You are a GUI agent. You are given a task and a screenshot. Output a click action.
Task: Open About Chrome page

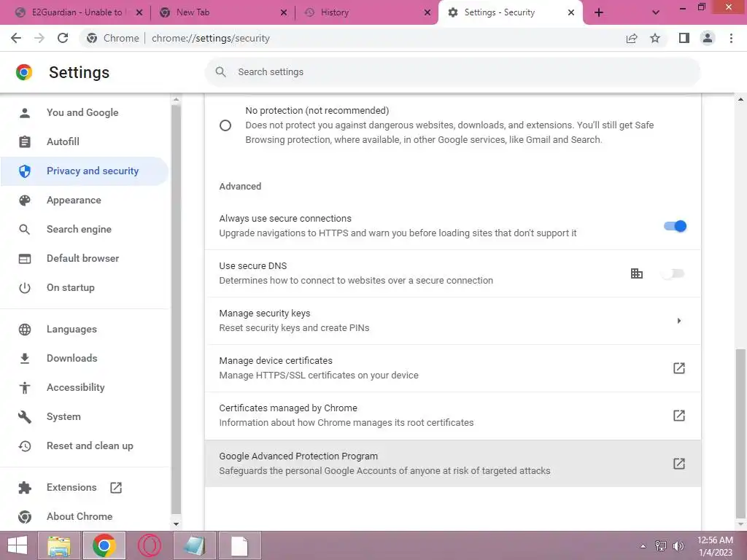[85, 517]
